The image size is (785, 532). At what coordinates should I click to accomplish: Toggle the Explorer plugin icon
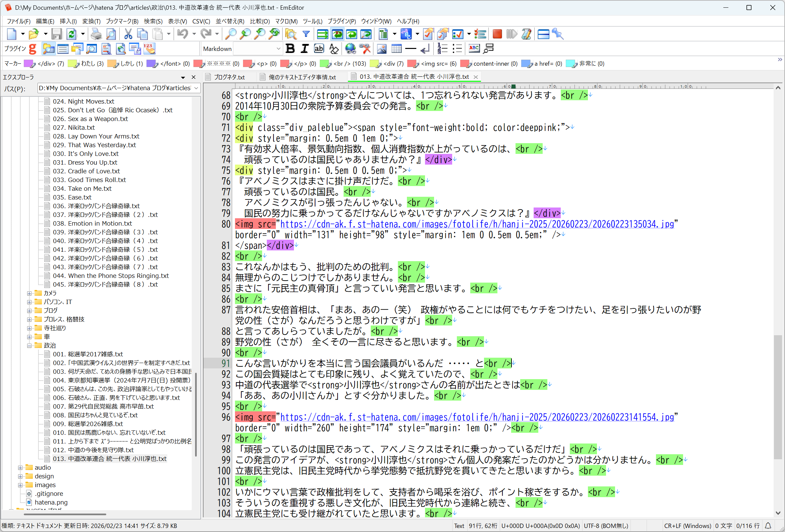tap(48, 49)
